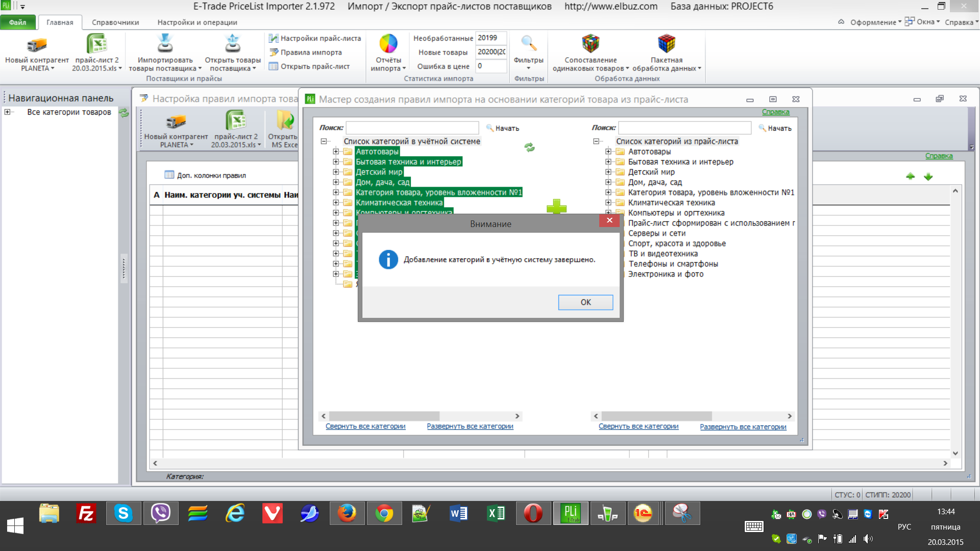Image resolution: width=980 pixels, height=551 pixels.
Task: Click the green move down arrow
Action: pos(928,177)
